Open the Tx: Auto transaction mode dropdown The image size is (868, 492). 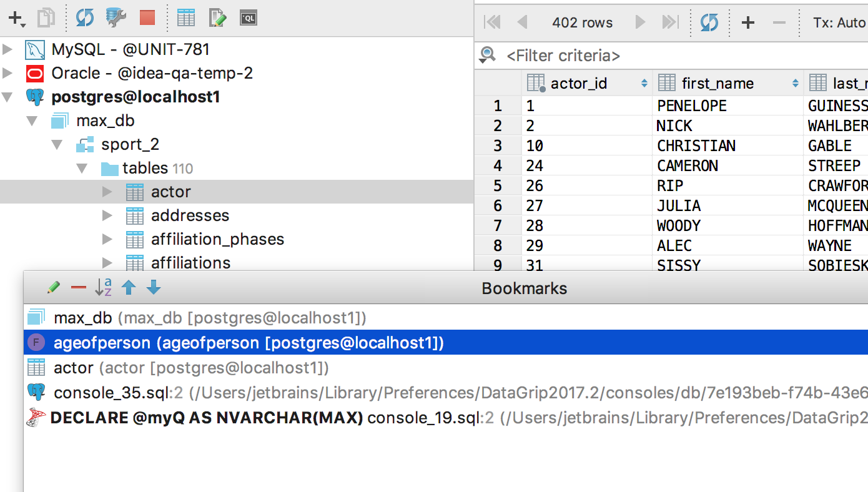tap(839, 23)
